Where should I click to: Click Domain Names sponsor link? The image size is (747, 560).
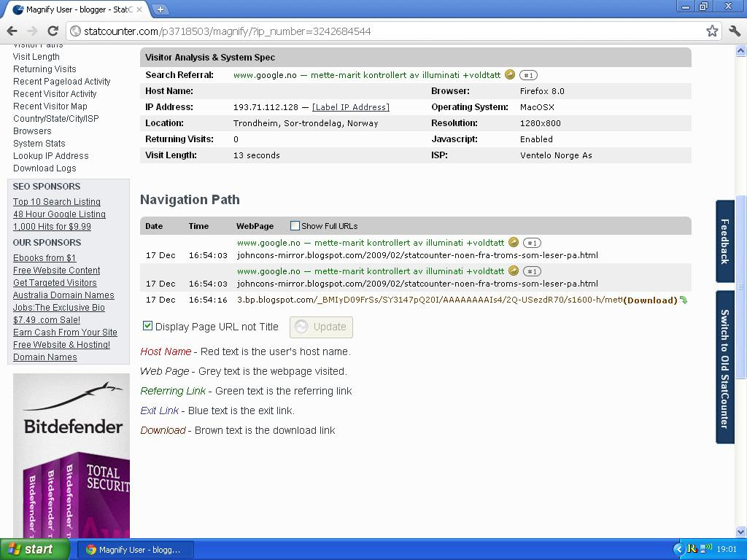click(x=44, y=357)
